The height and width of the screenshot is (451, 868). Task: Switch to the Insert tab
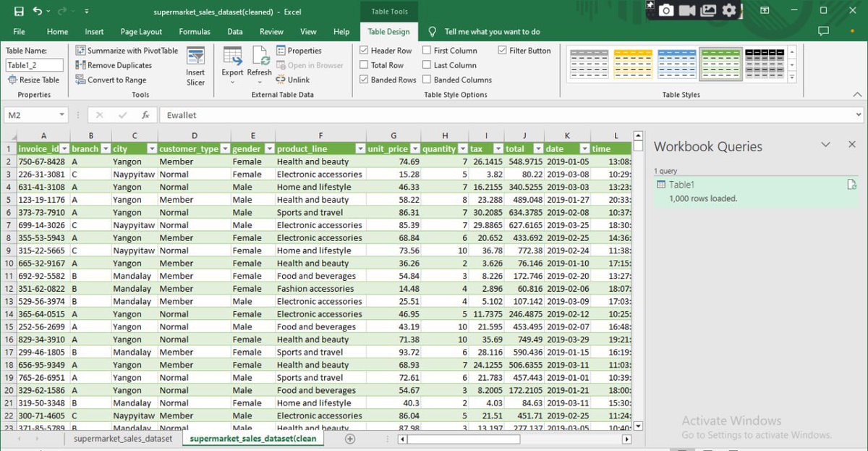94,32
